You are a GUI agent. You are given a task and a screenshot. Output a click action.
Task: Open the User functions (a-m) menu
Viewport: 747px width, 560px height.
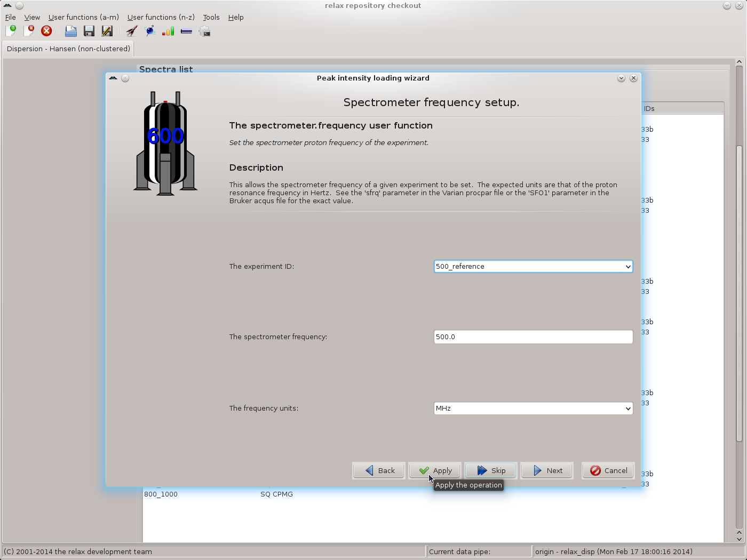[83, 17]
